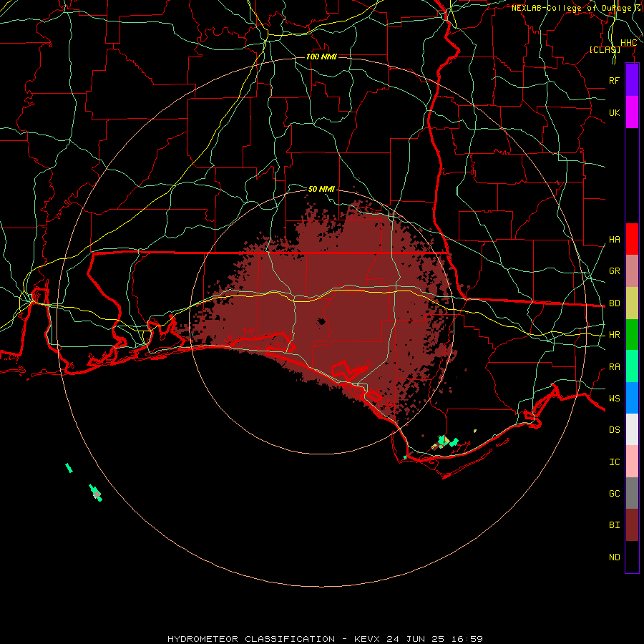
Task: Click the [CLAS] label
Action: [605, 49]
